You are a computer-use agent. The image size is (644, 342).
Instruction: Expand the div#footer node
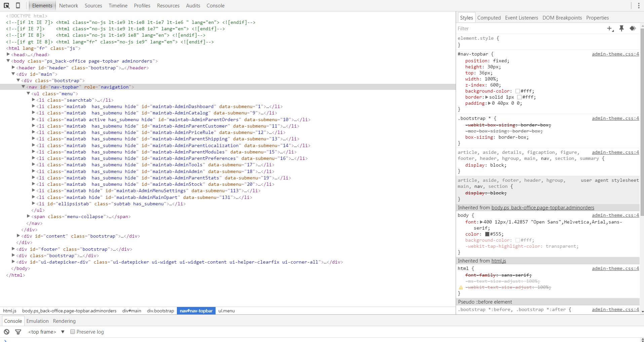pos(13,249)
